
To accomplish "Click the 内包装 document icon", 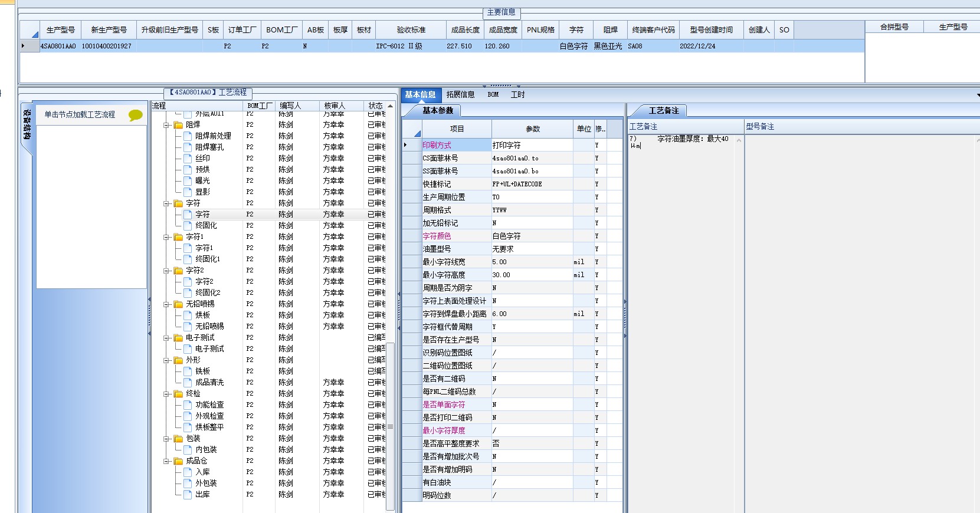I will coord(188,450).
